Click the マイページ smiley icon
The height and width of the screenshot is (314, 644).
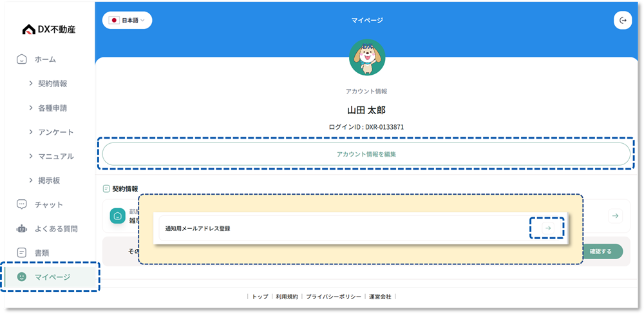point(21,277)
